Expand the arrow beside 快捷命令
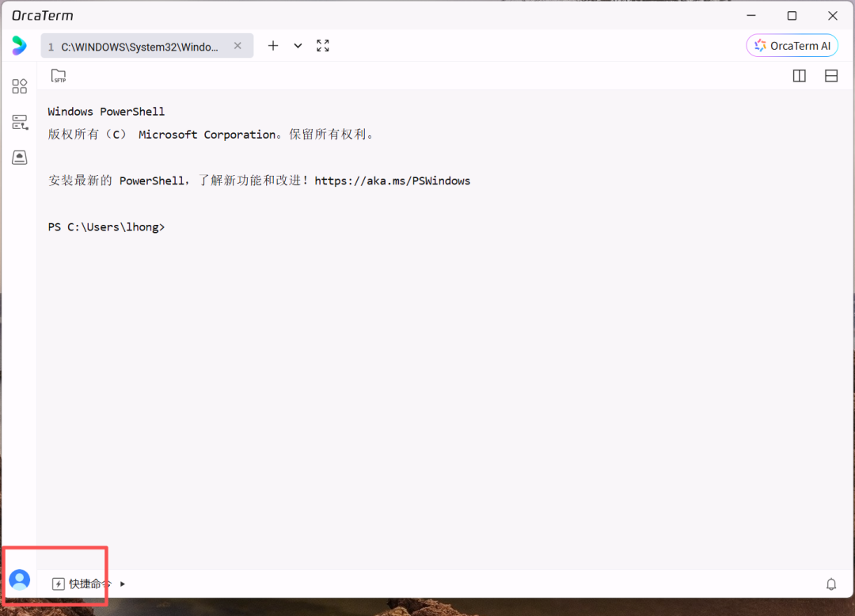Viewport: 855px width, 616px height. pyautogui.click(x=123, y=584)
